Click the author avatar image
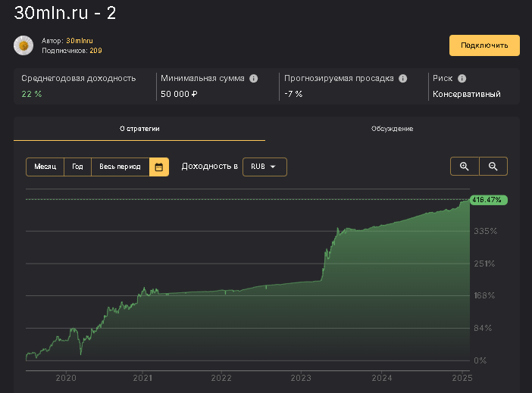The width and height of the screenshot is (532, 393). pyautogui.click(x=23, y=45)
